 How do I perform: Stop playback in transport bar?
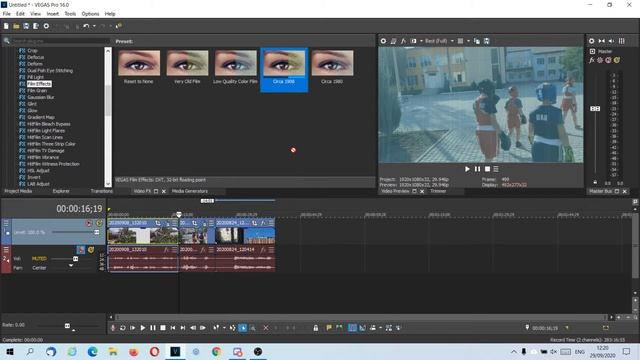[x=163, y=328]
